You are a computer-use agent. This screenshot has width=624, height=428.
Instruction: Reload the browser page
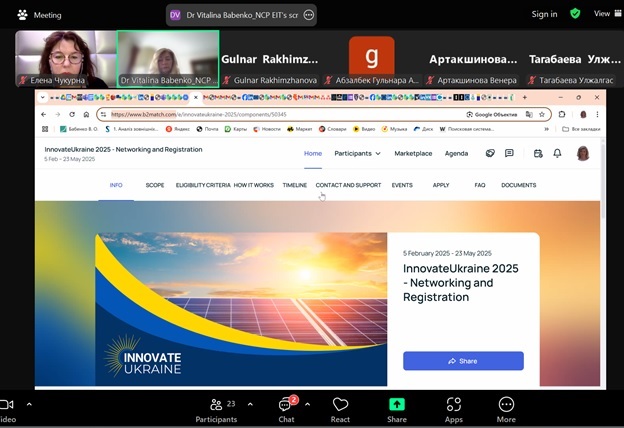point(72,114)
